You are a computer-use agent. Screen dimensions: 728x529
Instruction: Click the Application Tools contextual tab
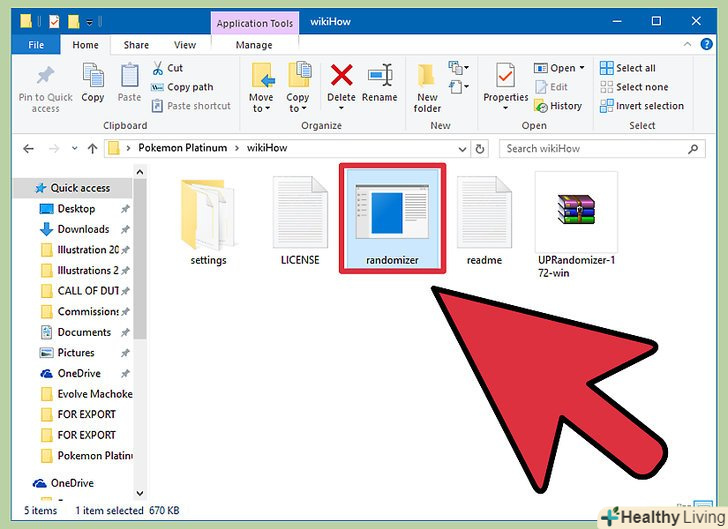point(254,23)
